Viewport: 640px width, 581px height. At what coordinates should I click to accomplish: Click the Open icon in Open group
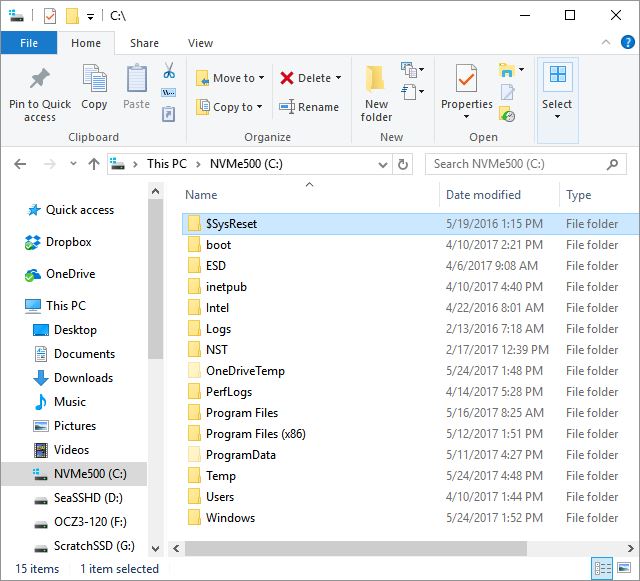pos(507,70)
